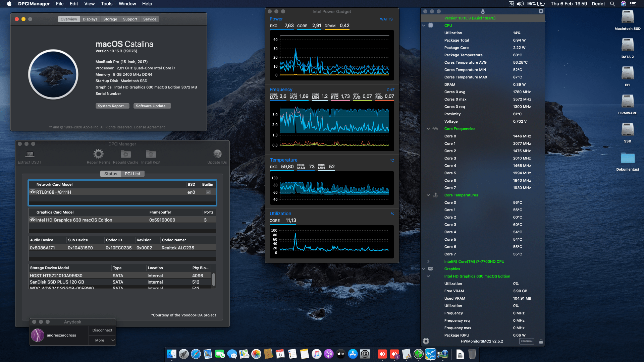
Task: Click the Extract DSDT toolbar icon
Action: 30,154
